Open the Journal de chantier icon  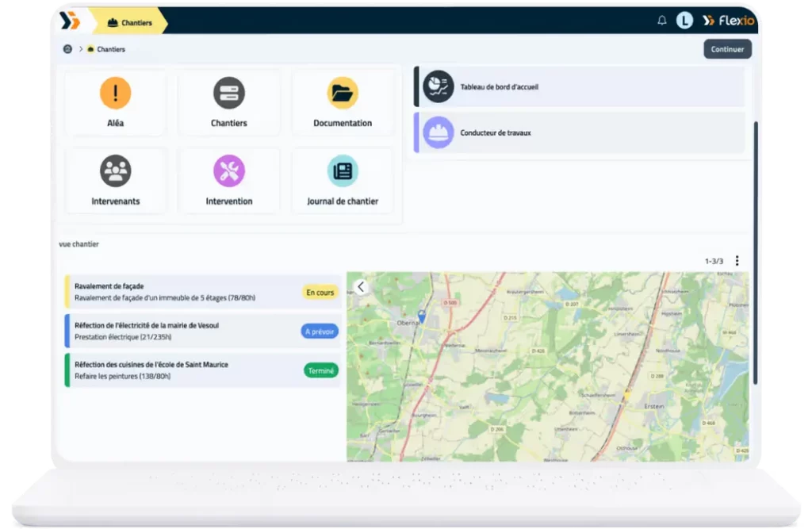pyautogui.click(x=343, y=171)
